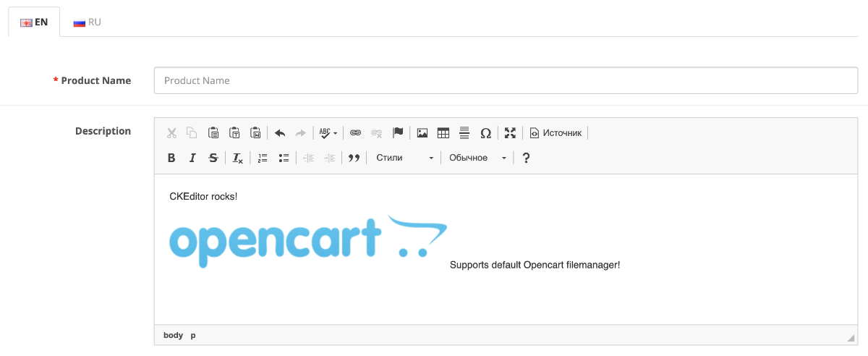Screen dimensions: 868x356
Task: Insert a bulleted list
Action: [x=284, y=158]
